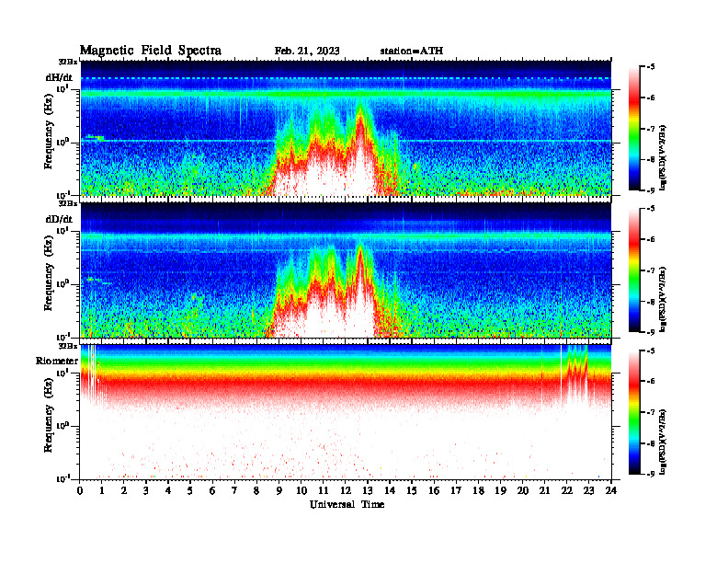Click the 10^0 frequency tick of dH/dt panel
Viewport: 728px width, 563px height.
click(63, 142)
